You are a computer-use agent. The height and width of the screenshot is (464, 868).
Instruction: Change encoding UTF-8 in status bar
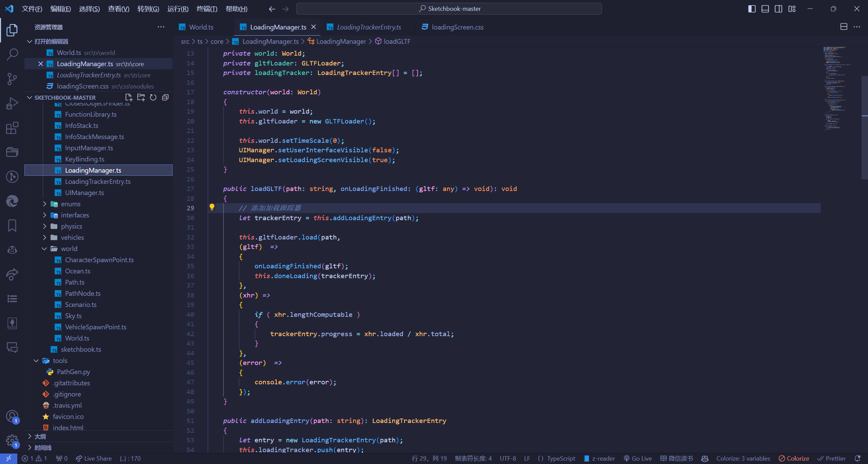[508, 458]
